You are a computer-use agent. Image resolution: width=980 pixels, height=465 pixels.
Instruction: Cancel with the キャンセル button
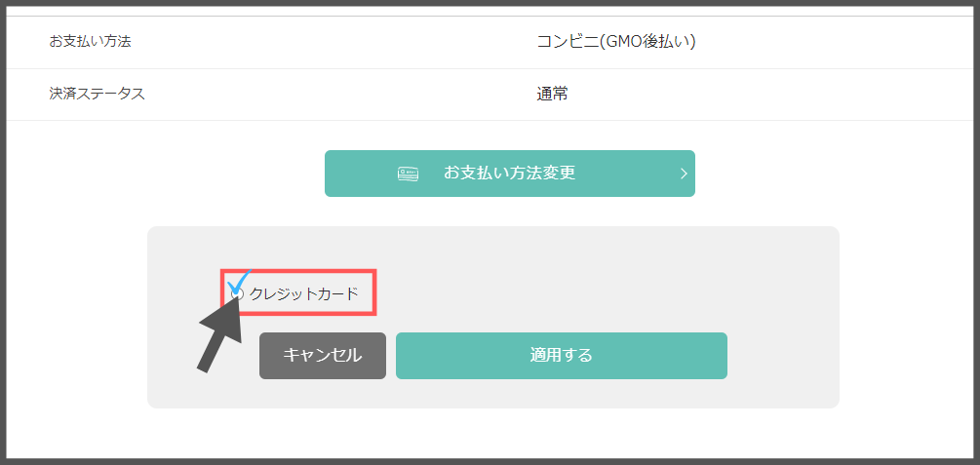click(323, 356)
